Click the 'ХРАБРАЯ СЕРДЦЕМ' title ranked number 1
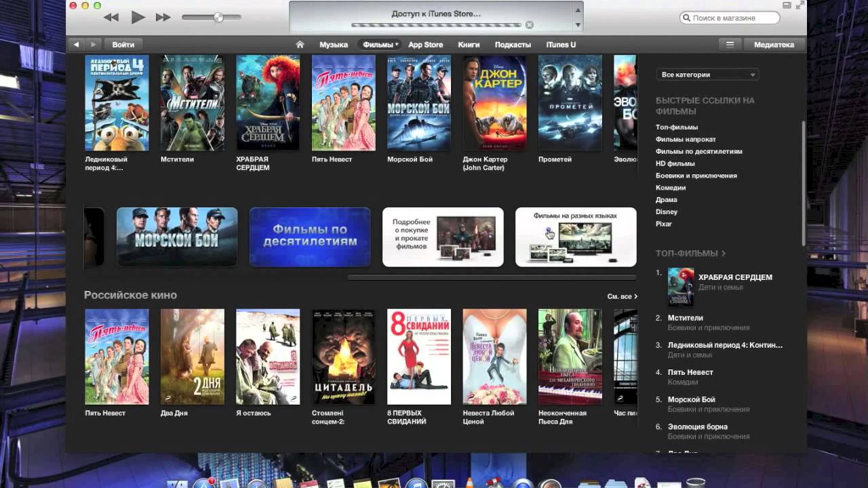This screenshot has height=488, width=868. point(735,277)
